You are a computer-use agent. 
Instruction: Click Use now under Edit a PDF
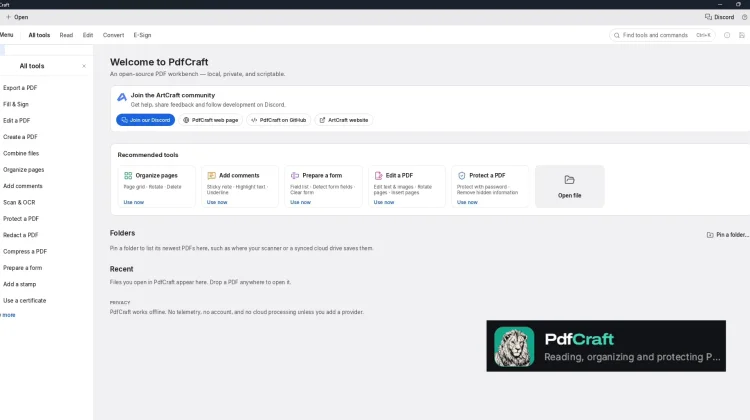384,202
